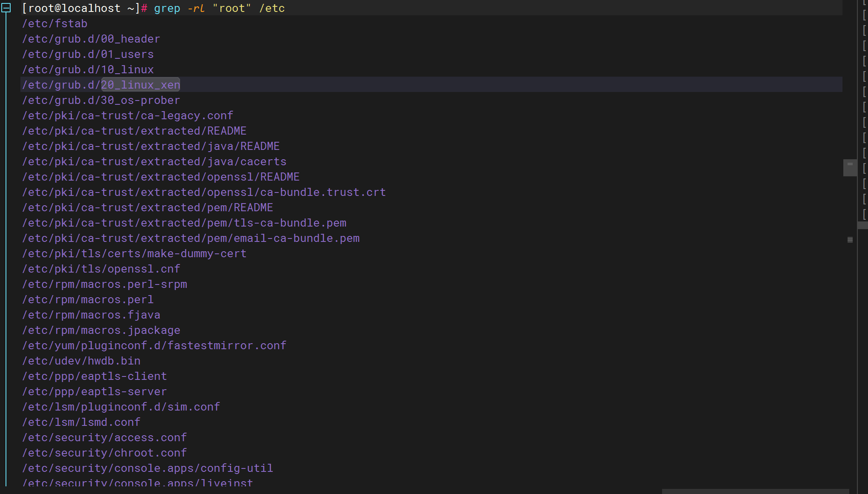The image size is (868, 494).
Task: Click the /etc/udev/hwdb.bin line
Action: [x=81, y=361]
